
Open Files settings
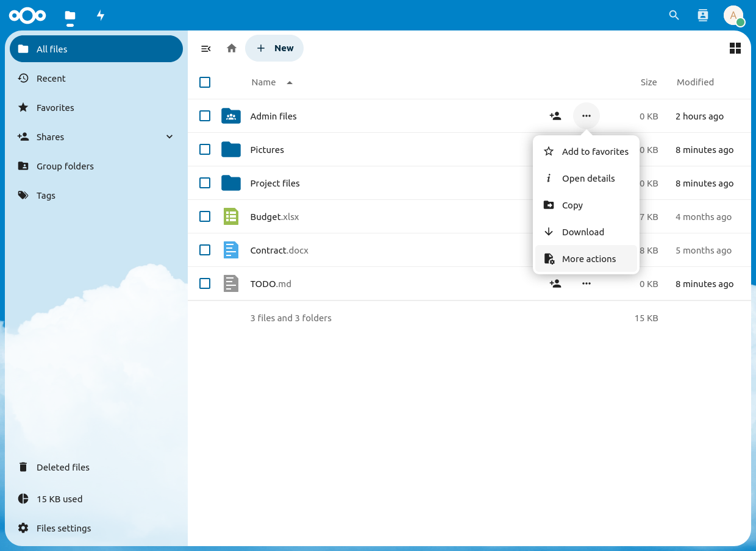click(96, 528)
